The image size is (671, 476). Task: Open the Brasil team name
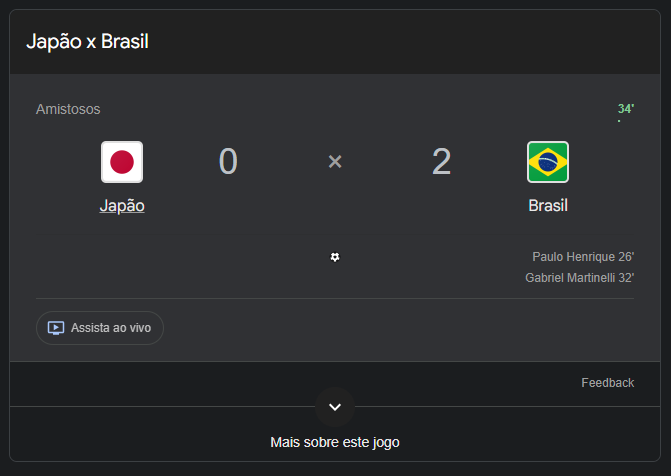548,205
